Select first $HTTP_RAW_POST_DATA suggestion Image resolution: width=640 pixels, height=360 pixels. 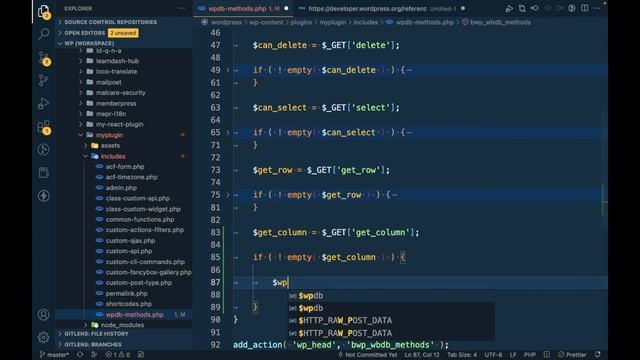(x=391, y=320)
